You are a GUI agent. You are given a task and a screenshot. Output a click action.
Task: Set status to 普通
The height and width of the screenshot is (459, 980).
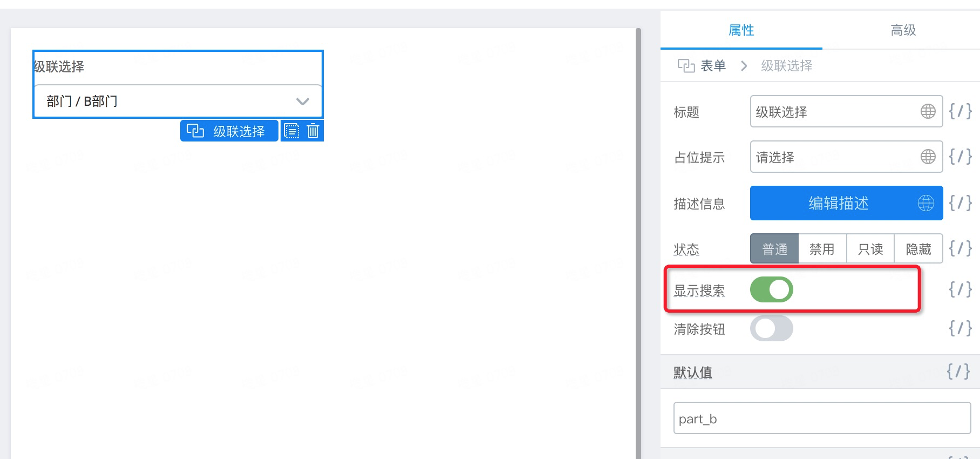(774, 249)
